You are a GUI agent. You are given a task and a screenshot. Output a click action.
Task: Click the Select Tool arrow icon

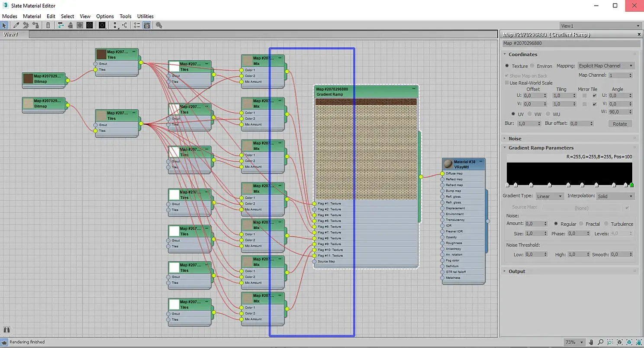point(4,26)
